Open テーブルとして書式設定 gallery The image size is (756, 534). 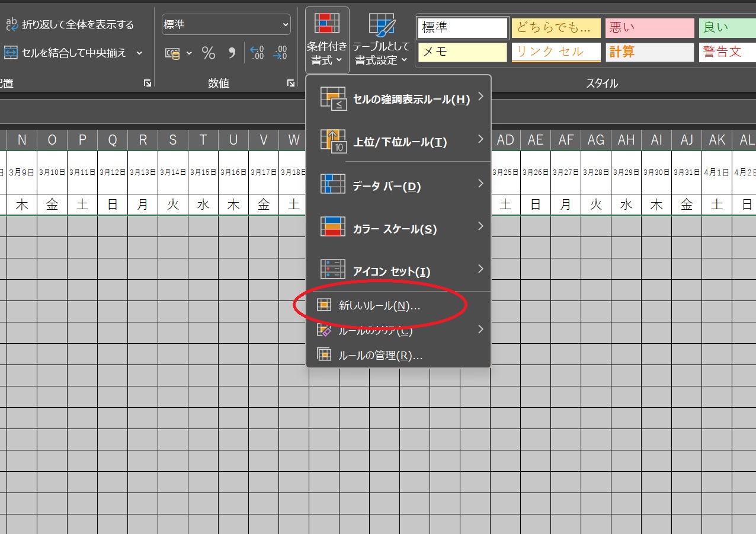(x=380, y=40)
